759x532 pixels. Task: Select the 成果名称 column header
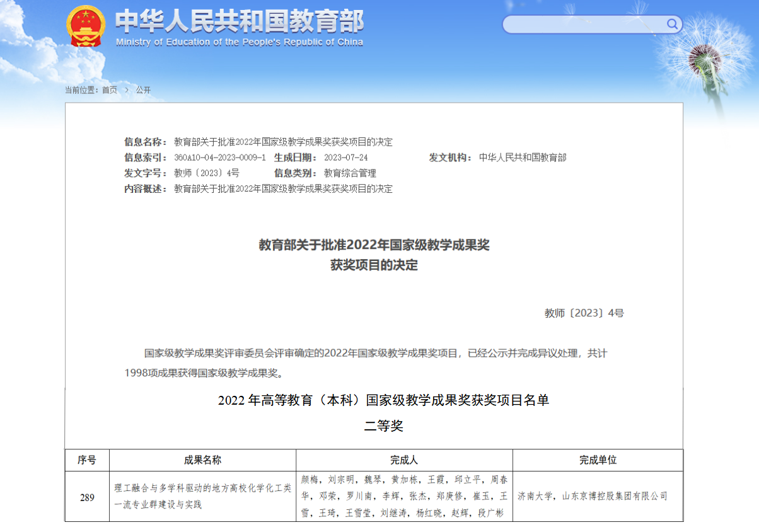click(x=202, y=460)
